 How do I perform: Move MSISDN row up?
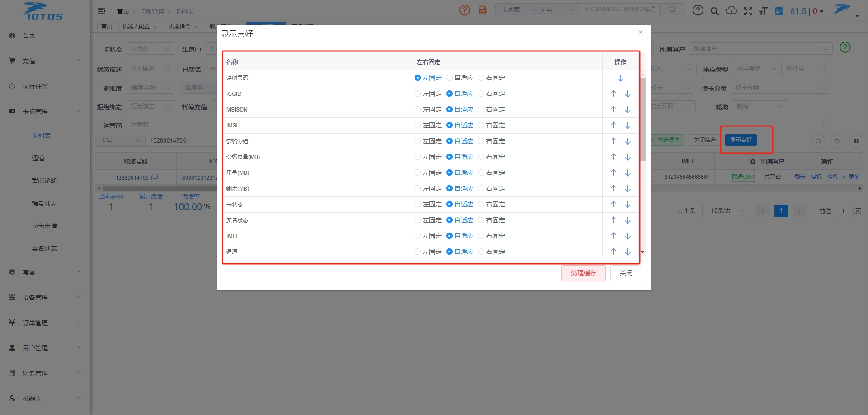613,109
